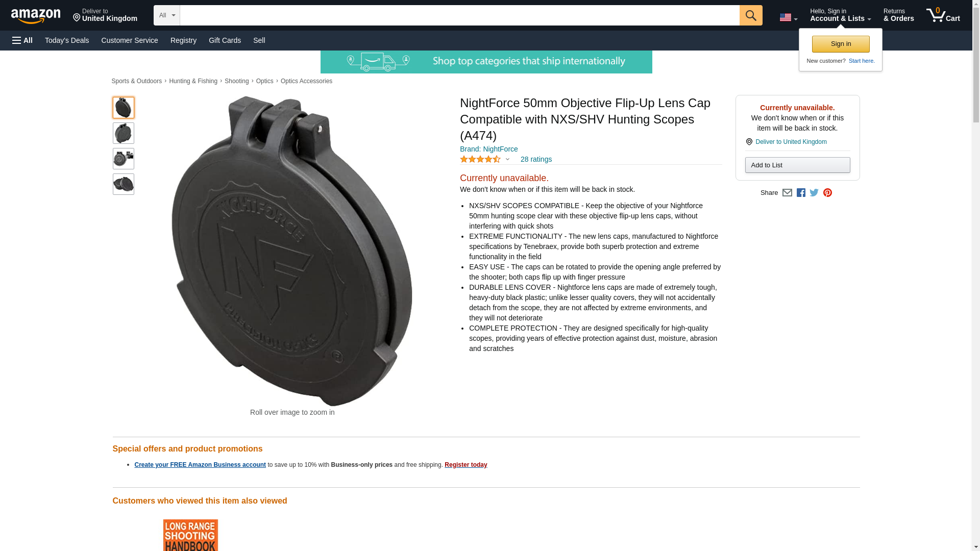Screen dimensions: 980x551
Task: Share product on Facebook icon
Action: (801, 193)
